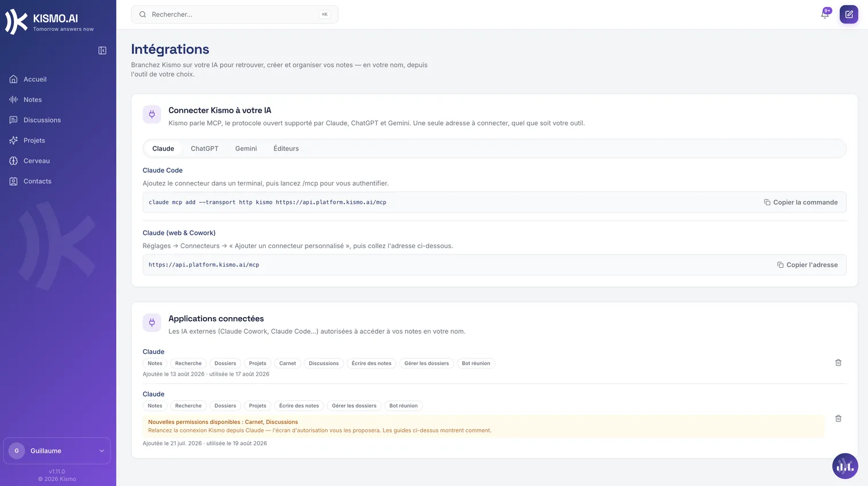Click Nouvelles permissions disponibles notice

pos(483,426)
